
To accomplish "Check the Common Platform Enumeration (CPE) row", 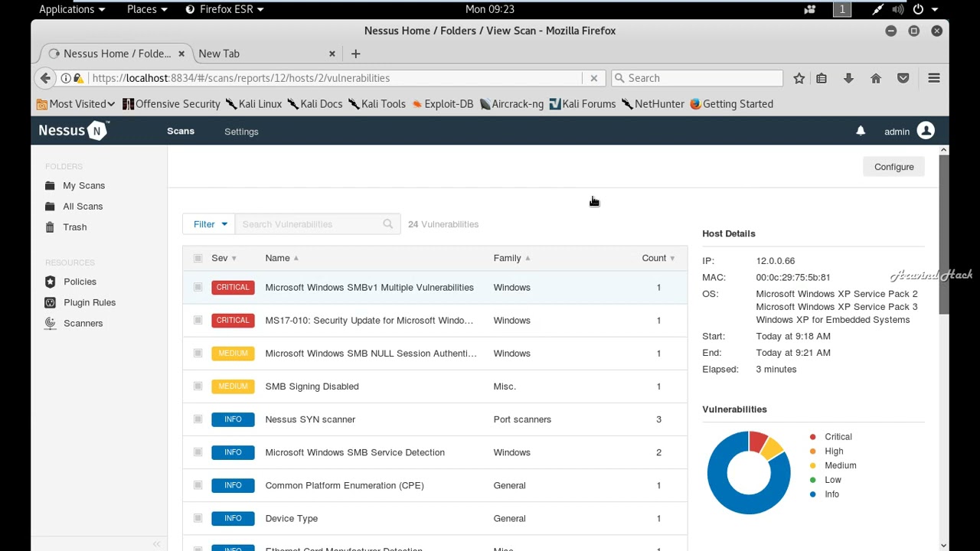I will [198, 484].
